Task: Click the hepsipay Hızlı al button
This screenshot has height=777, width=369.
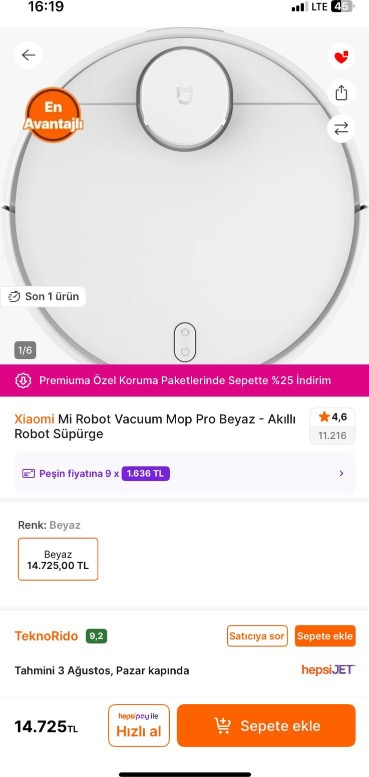Action: (139, 725)
